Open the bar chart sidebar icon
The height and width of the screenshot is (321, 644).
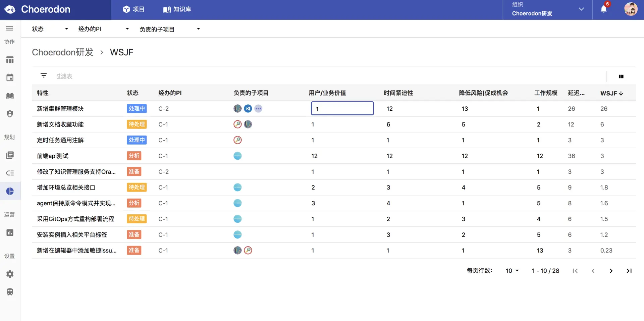click(10, 233)
